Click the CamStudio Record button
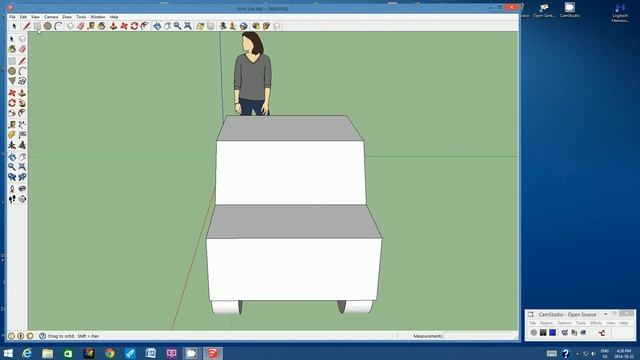 coord(534,333)
